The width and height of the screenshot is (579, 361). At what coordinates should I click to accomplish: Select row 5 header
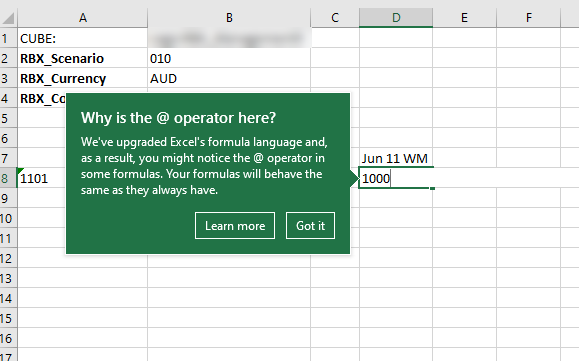[x=8, y=118]
